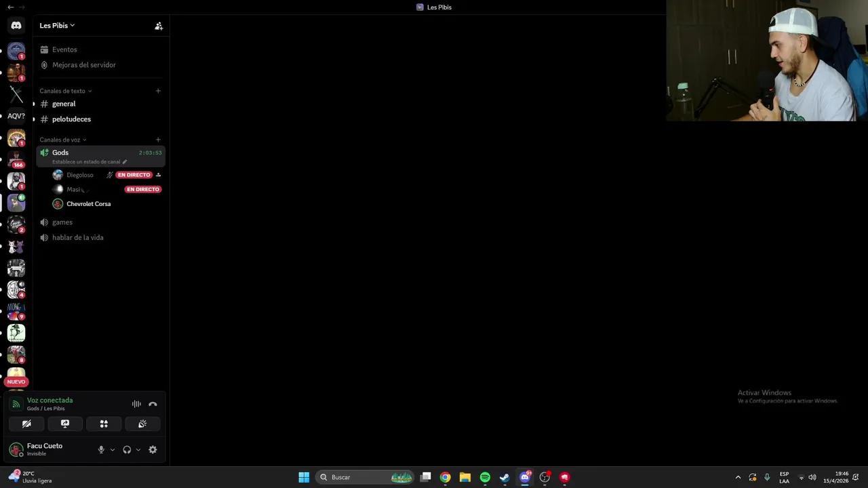868x488 pixels.
Task: Add a channel to Canales de texto
Action: tap(158, 91)
